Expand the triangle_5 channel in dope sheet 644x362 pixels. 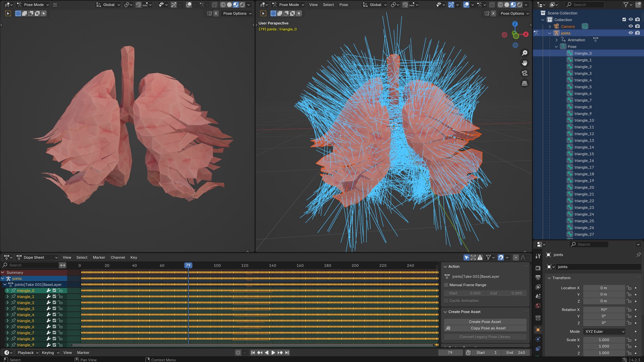(x=7, y=321)
